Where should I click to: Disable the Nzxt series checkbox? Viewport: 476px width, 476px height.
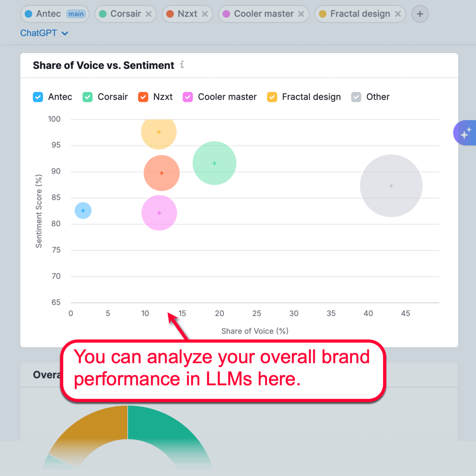[143, 97]
